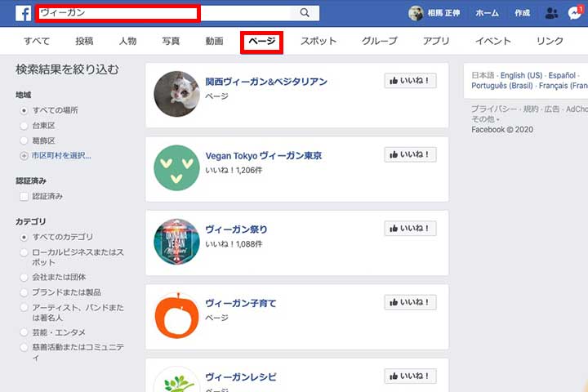The width and height of the screenshot is (588, 392).
Task: Like the ヴィーガン子育て page
Action: pos(410,302)
